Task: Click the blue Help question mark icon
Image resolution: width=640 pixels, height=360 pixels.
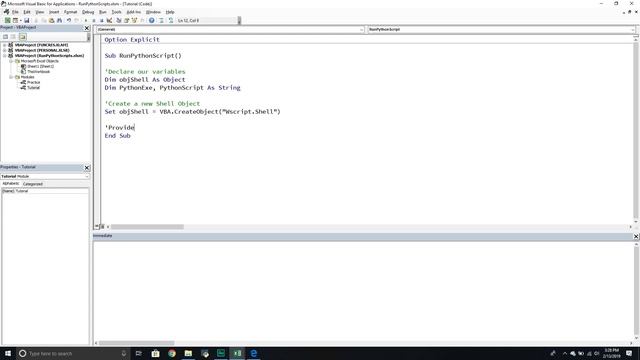Action: click(x=151, y=20)
